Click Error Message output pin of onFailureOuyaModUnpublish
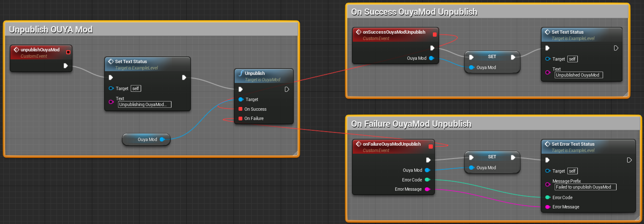 pos(427,189)
